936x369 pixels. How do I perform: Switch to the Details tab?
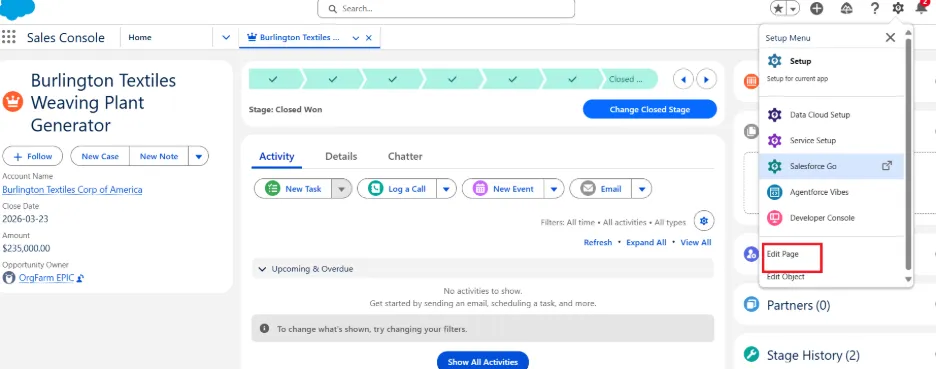click(341, 156)
